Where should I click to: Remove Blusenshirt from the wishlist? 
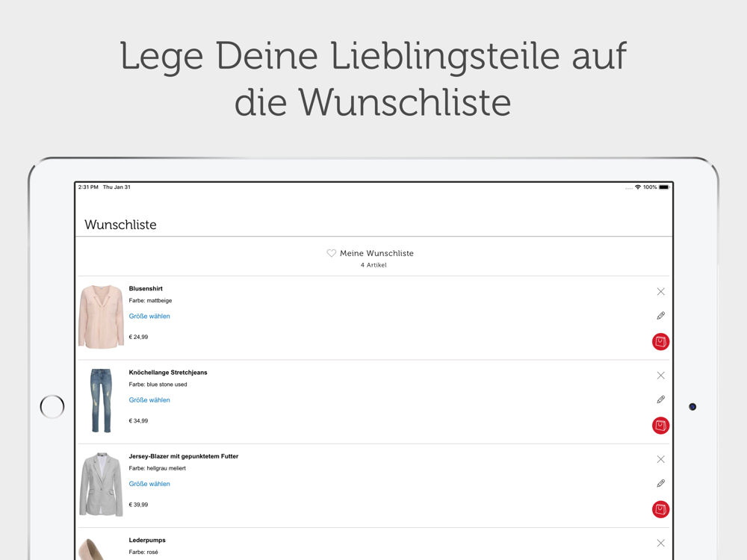(x=660, y=292)
